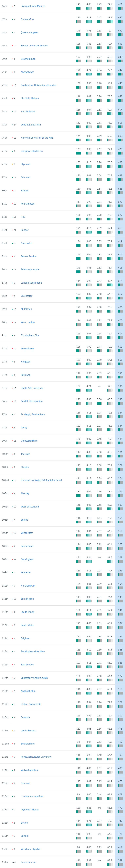The image size is (125, 868).
Task: Click the rank label 100th for Teesside
Action: (x=5, y=454)
